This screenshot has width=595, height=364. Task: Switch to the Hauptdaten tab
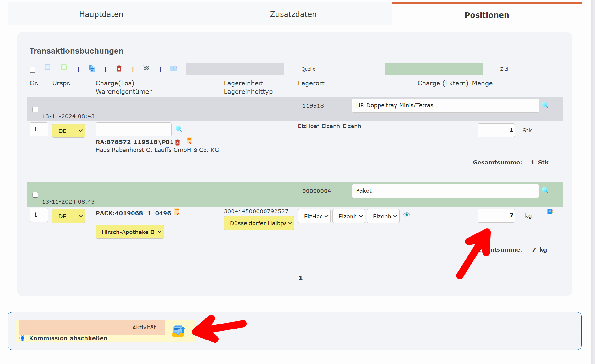pyautogui.click(x=101, y=14)
